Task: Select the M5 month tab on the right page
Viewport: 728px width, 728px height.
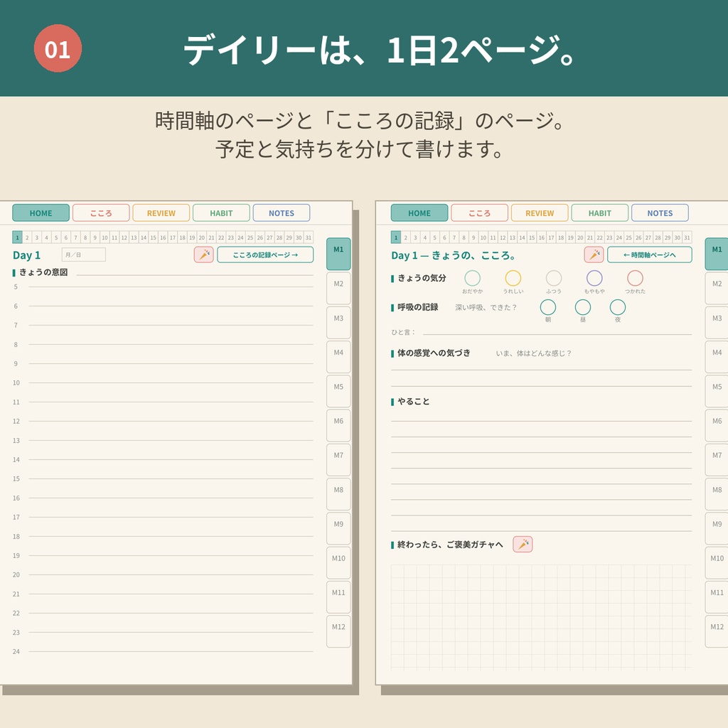Action: 717,392
